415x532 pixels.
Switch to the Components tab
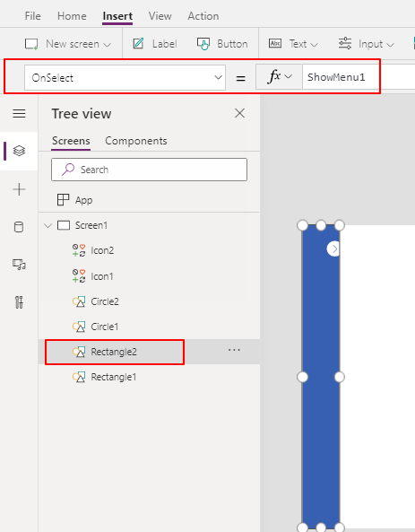[x=136, y=141]
